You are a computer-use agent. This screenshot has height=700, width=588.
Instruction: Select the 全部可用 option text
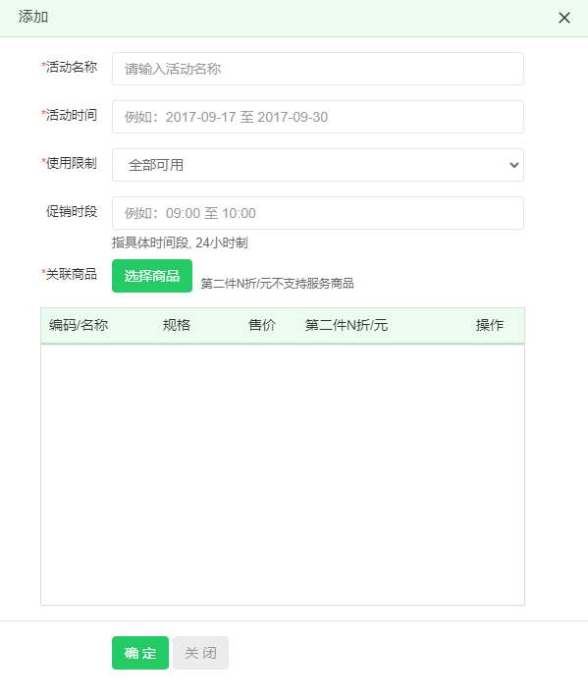[x=156, y=165]
